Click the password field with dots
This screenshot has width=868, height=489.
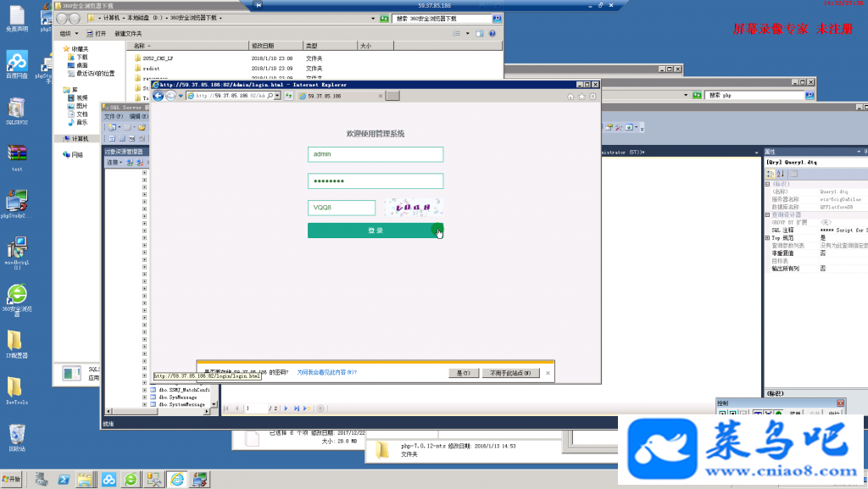pyautogui.click(x=376, y=181)
